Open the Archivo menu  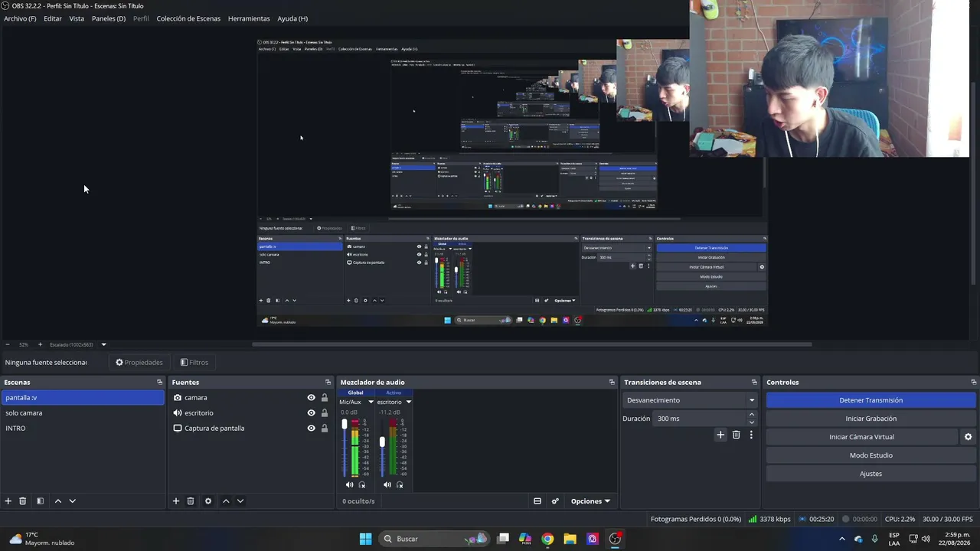pos(20,18)
